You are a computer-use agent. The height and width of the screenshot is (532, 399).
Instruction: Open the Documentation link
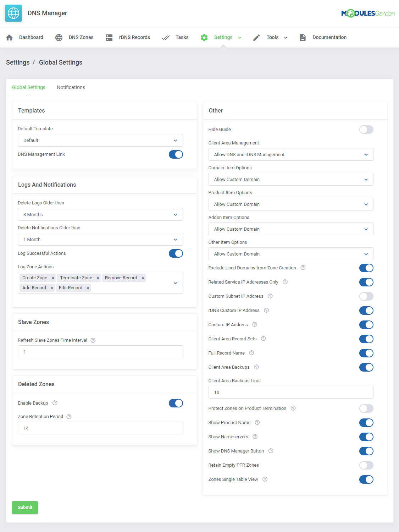tap(329, 37)
